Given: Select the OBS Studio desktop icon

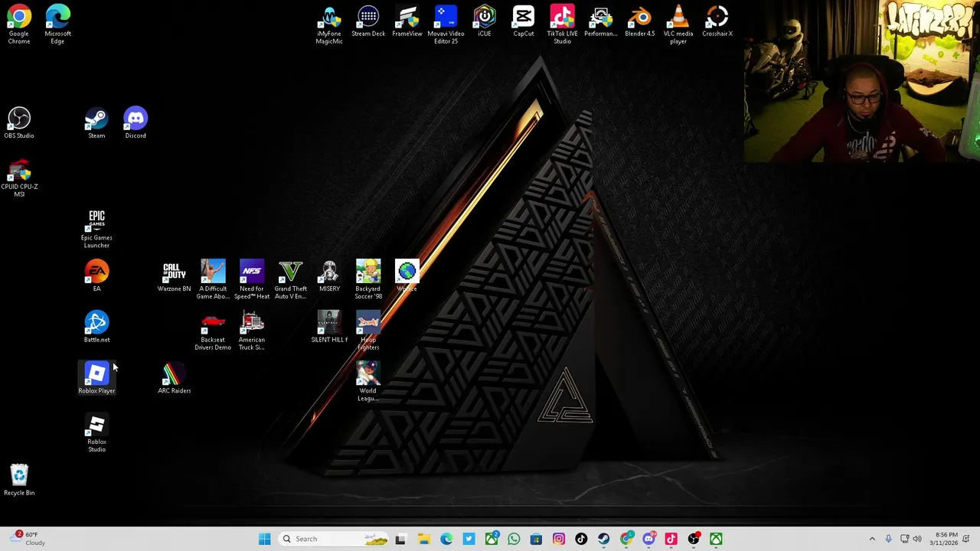Looking at the screenshot, I should pyautogui.click(x=19, y=122).
